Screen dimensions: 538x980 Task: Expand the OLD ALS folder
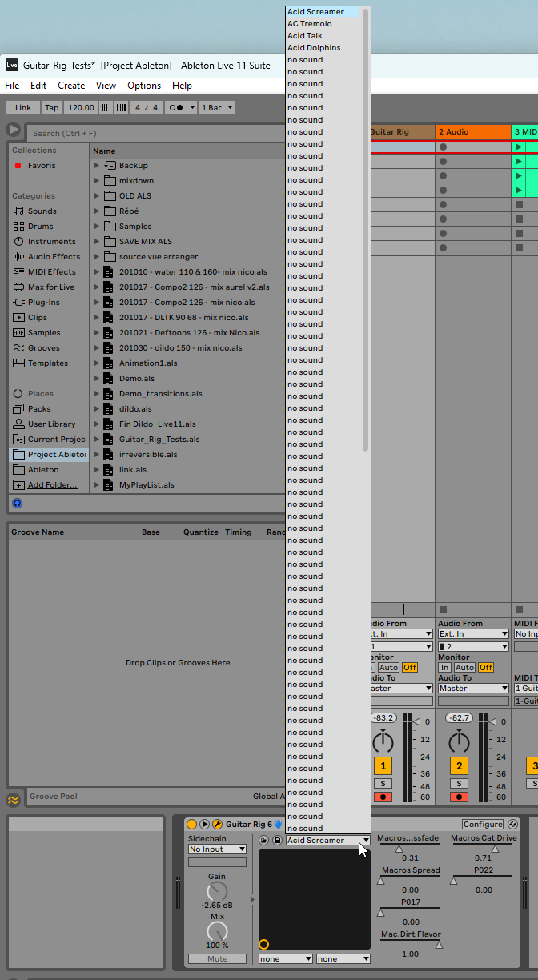[x=97, y=196]
